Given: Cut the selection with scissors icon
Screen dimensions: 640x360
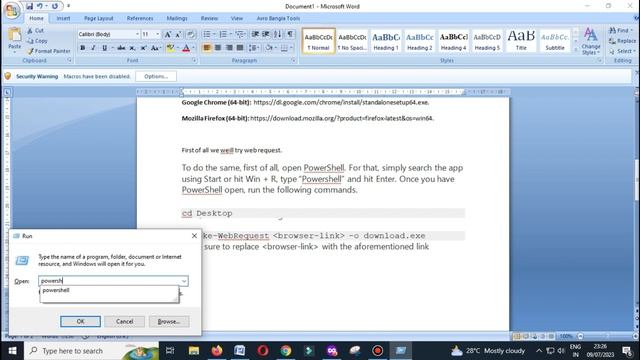Looking at the screenshot, I should point(36,31).
